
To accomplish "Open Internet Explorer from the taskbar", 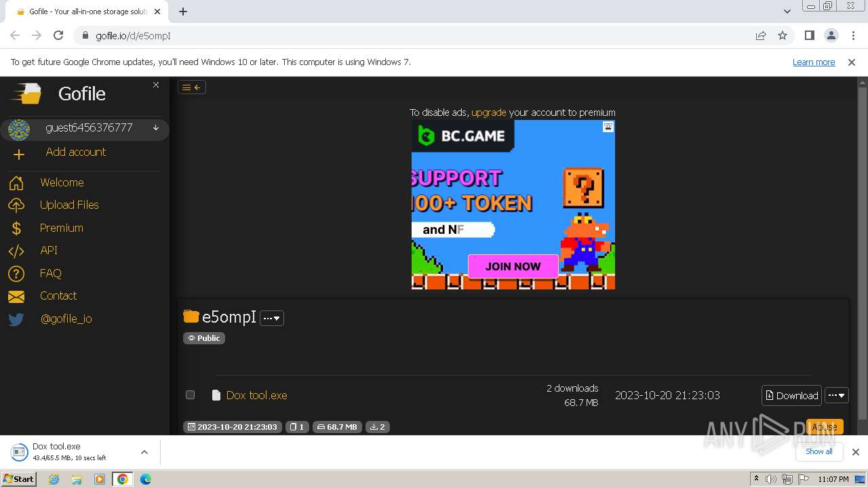I will (54, 479).
